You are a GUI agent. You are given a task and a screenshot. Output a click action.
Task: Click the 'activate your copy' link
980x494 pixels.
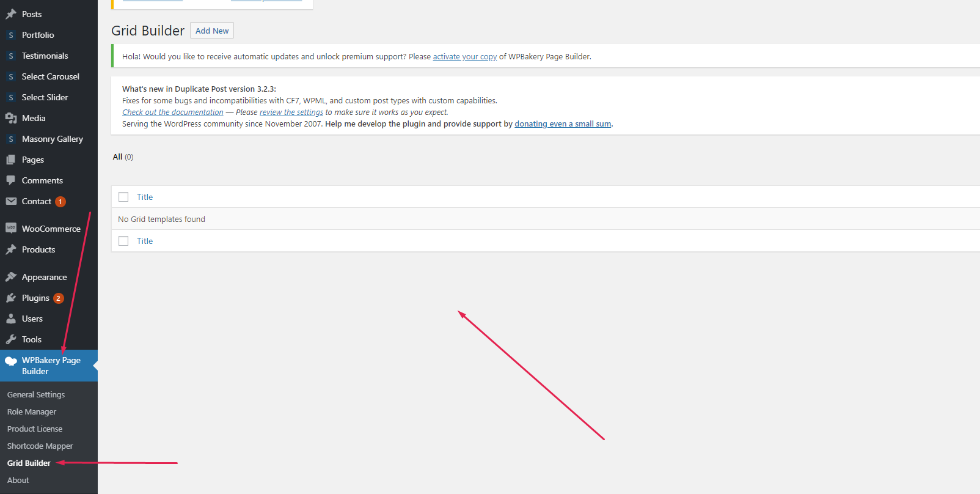click(x=465, y=57)
